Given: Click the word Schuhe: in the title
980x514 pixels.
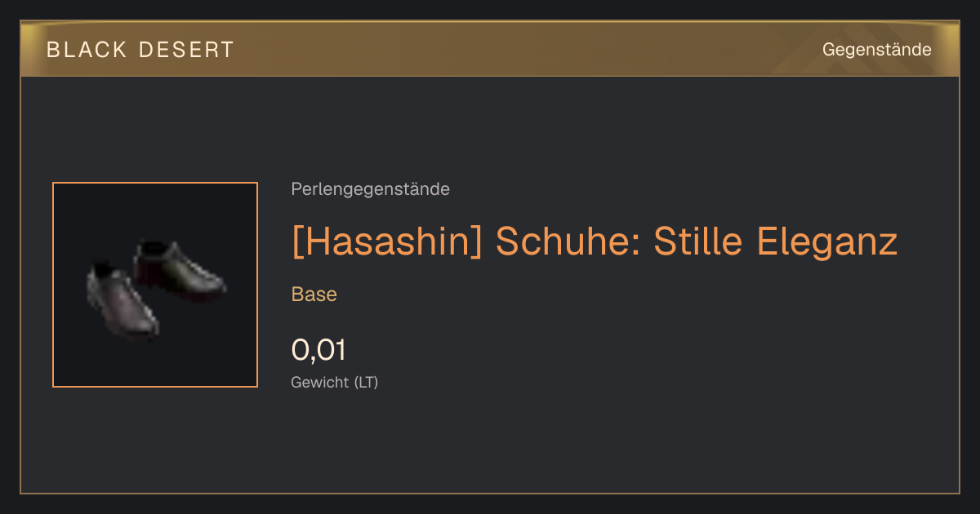Looking at the screenshot, I should 568,242.
